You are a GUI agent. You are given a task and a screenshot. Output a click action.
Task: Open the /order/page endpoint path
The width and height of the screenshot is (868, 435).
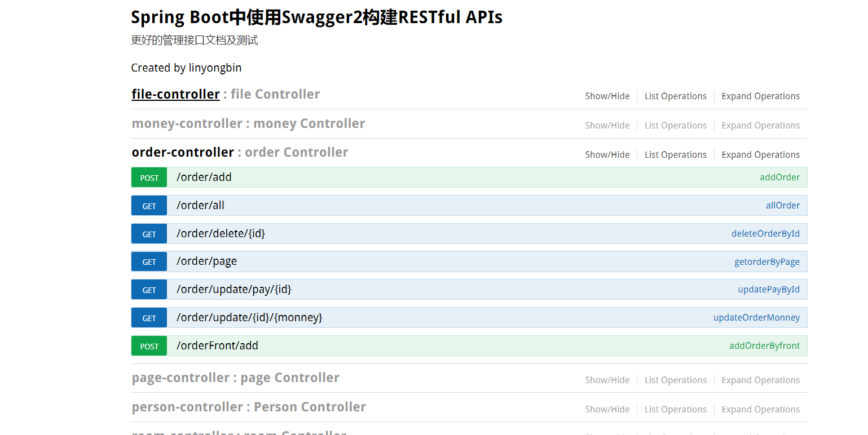206,261
